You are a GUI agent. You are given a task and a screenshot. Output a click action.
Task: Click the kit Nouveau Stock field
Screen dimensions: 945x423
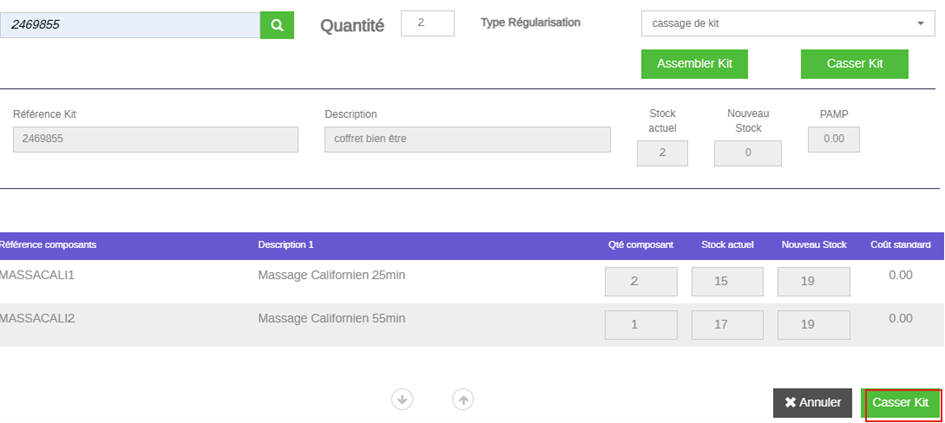tap(748, 153)
